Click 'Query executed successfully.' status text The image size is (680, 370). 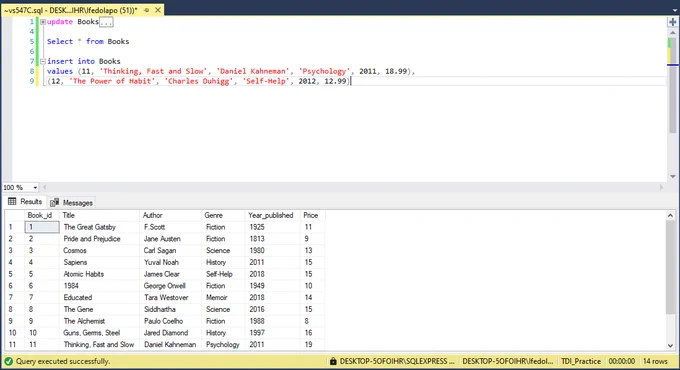(x=63, y=361)
